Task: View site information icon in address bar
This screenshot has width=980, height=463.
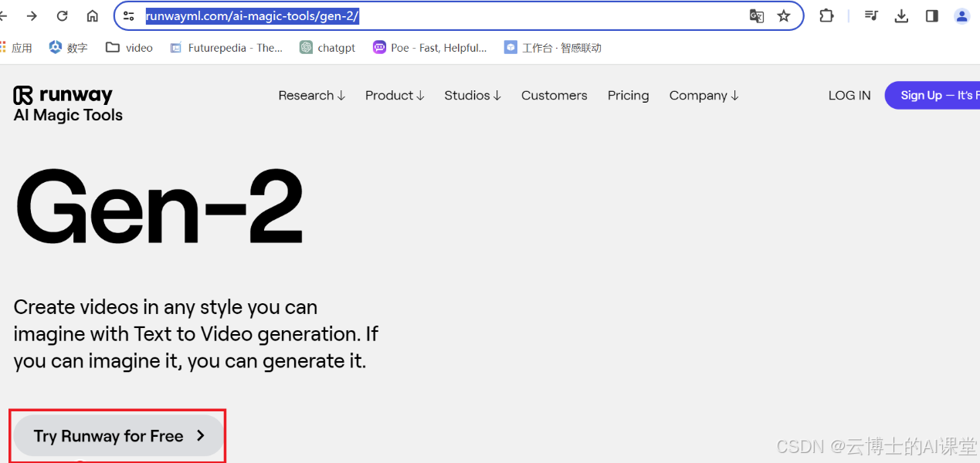Action: tap(129, 15)
